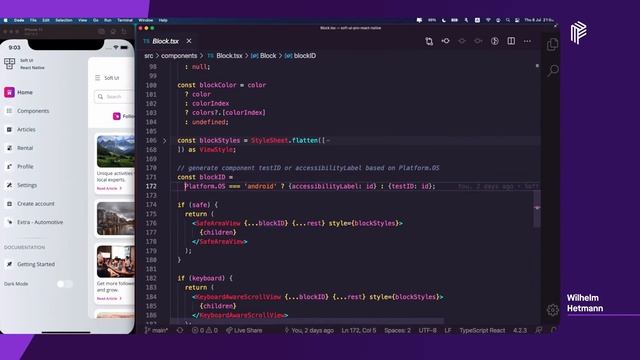Tap Profile in the simulator drawer
Image resolution: width=640 pixels, height=360 pixels.
pyautogui.click(x=20, y=167)
